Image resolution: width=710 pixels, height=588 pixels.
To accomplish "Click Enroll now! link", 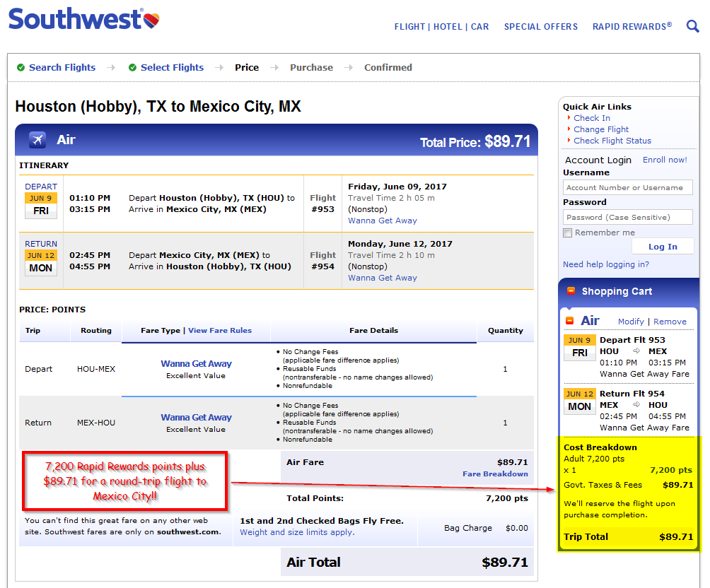I will tap(665, 160).
